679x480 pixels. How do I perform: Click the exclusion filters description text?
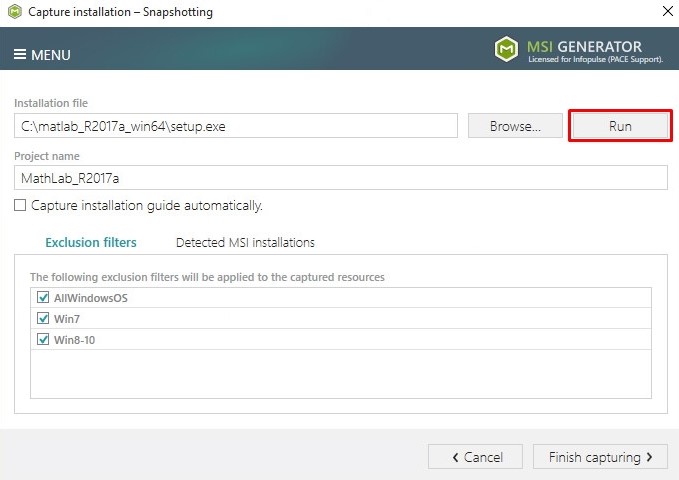point(207,277)
